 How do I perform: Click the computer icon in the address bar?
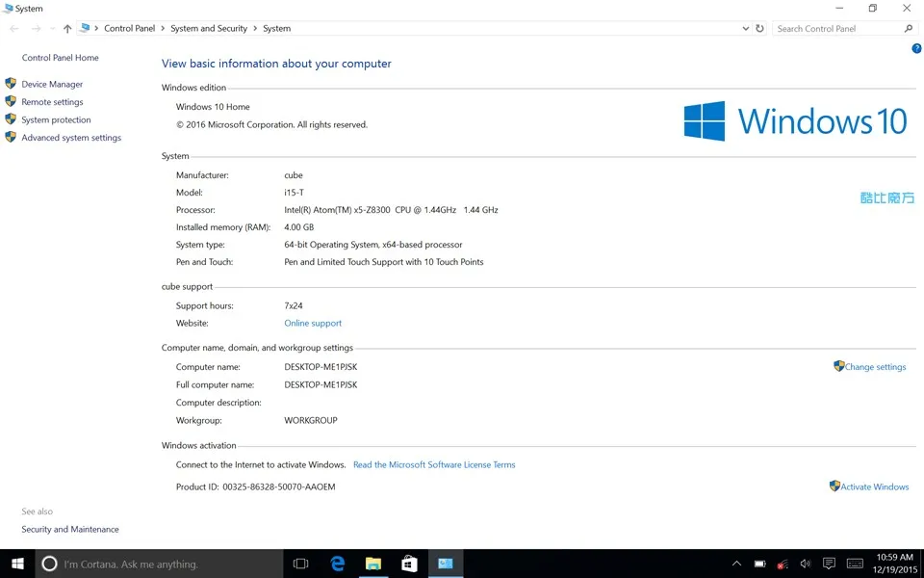[x=85, y=28]
